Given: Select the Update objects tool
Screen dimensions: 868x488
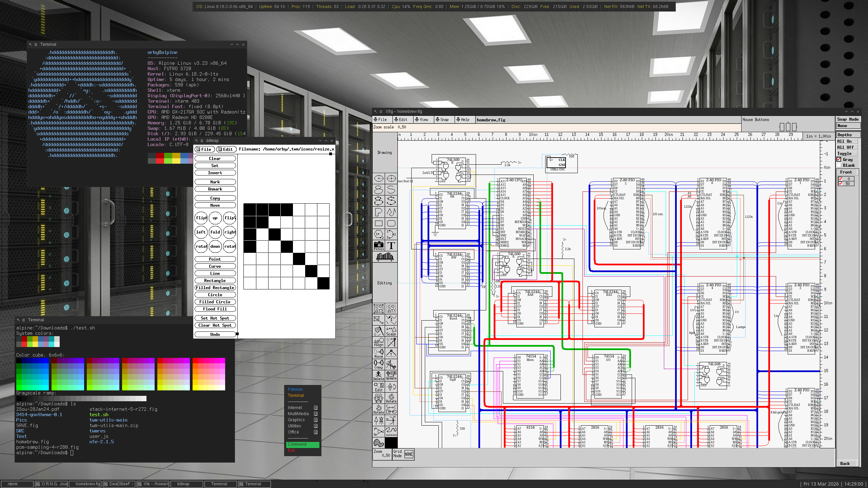Looking at the screenshot, I should pyautogui.click(x=391, y=376).
